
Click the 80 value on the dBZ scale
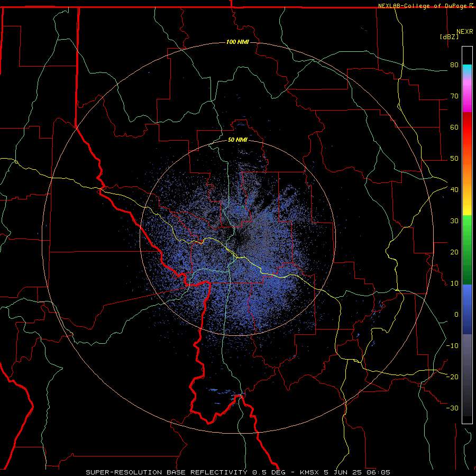[x=454, y=65]
